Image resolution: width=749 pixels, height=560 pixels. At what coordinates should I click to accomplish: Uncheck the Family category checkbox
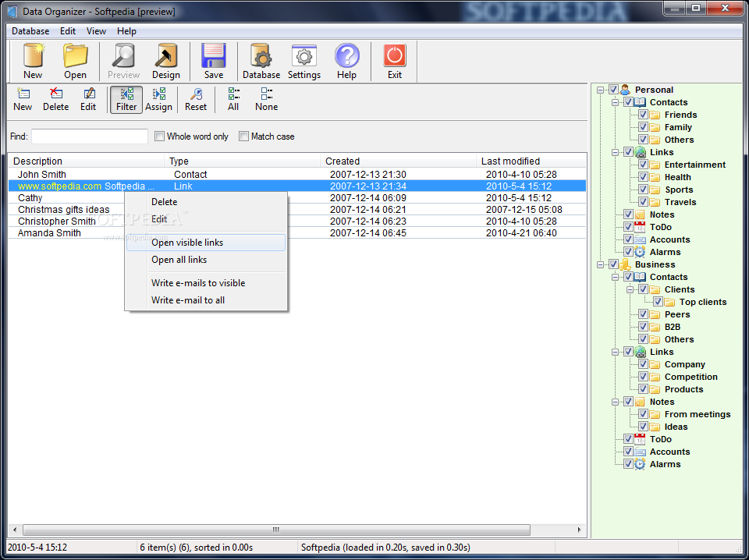pyautogui.click(x=643, y=127)
